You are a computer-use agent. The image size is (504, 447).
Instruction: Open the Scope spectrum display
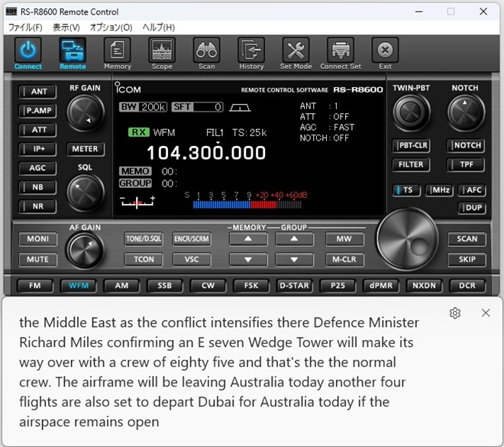point(162,50)
